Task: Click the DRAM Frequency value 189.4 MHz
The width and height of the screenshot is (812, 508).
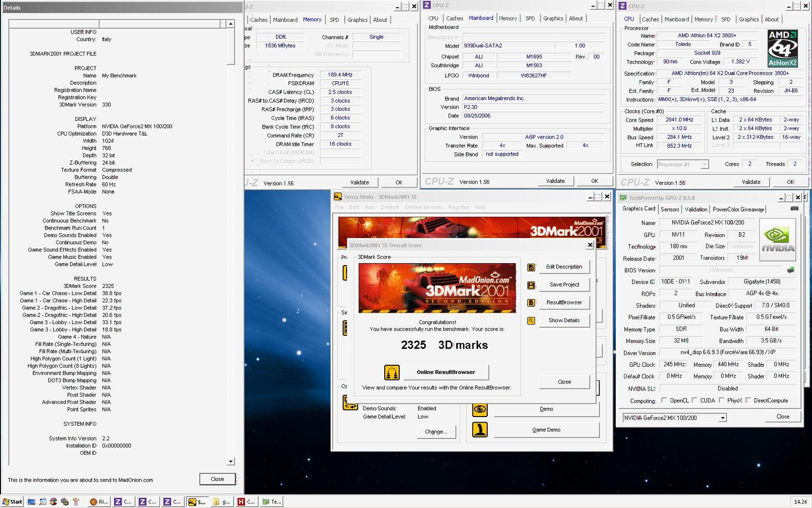Action: click(340, 75)
